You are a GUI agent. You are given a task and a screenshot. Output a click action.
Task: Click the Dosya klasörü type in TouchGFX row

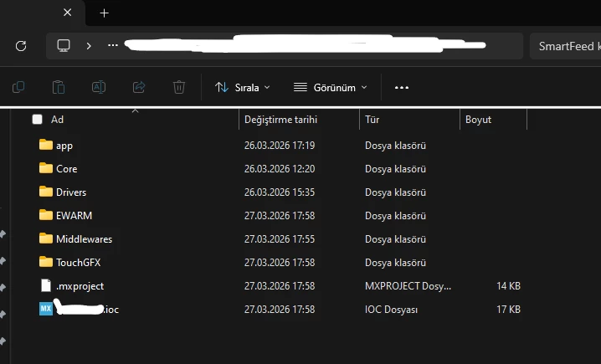tap(395, 263)
